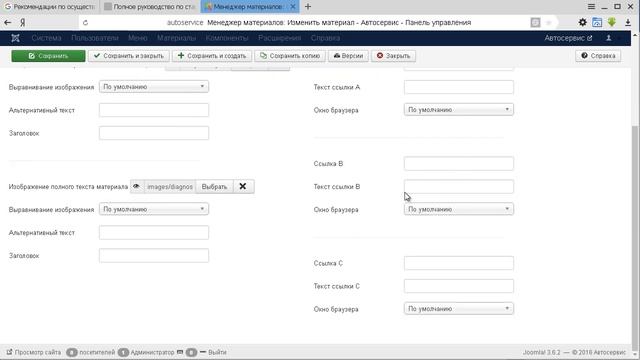Open the Компоненты menu
This screenshot has height=360, width=640.
coord(227,38)
